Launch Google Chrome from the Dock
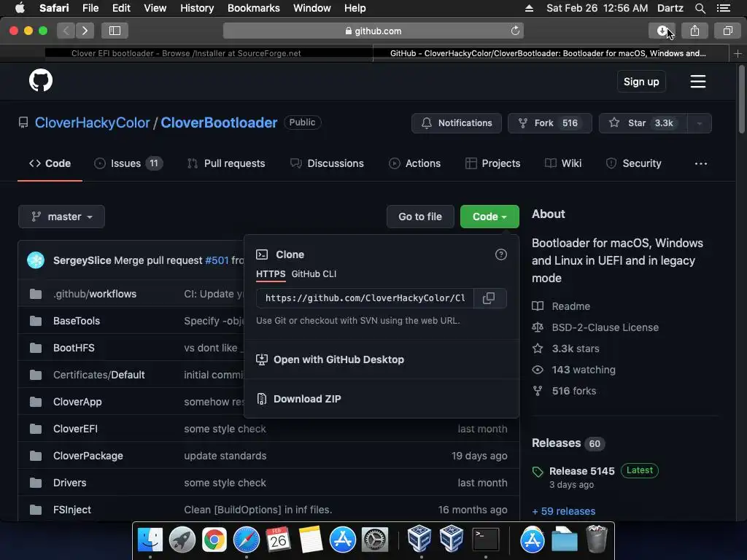The image size is (747, 560). pyautogui.click(x=214, y=540)
